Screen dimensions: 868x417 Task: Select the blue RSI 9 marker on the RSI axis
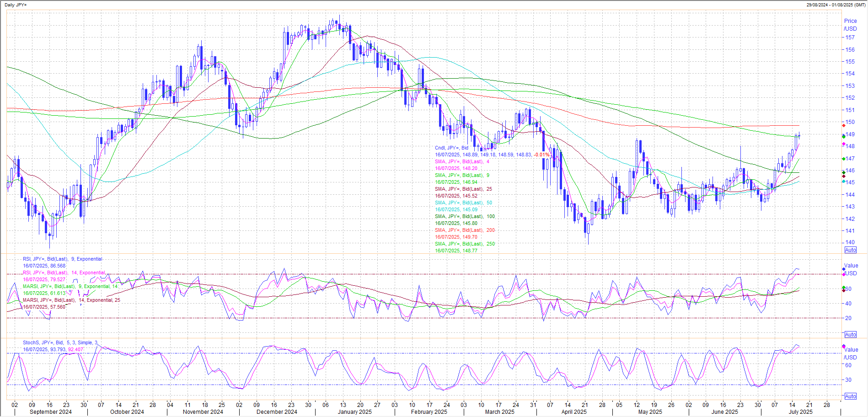point(844,269)
